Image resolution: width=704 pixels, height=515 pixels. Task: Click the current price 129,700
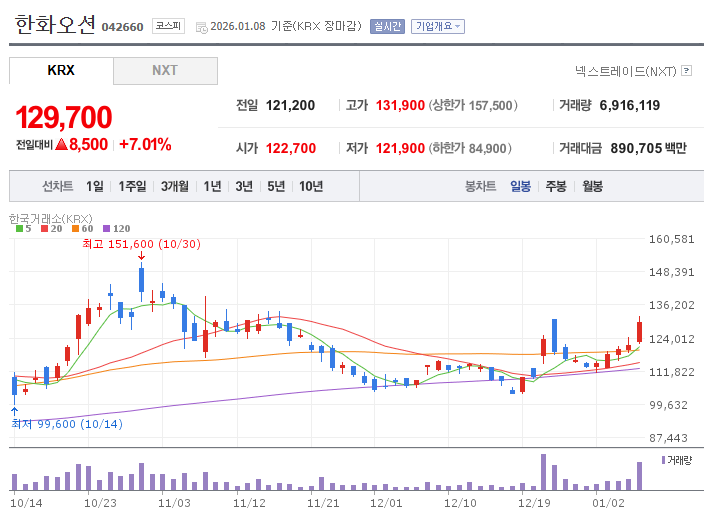click(64, 117)
